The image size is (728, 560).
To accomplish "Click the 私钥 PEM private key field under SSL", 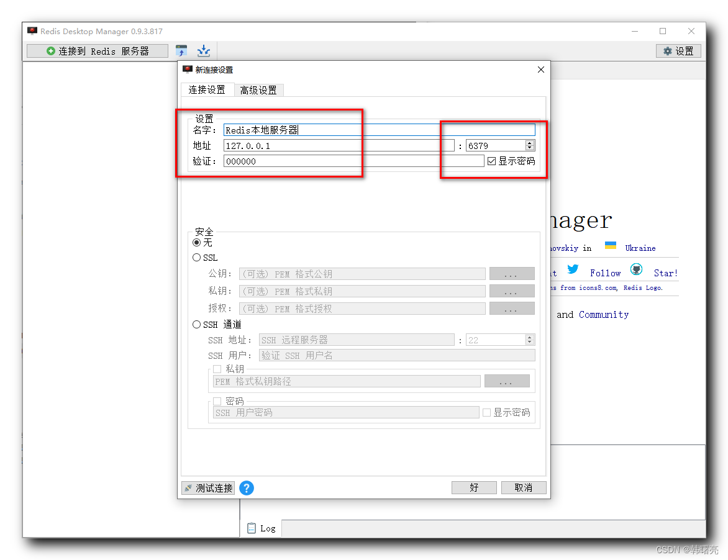I will tap(362, 291).
